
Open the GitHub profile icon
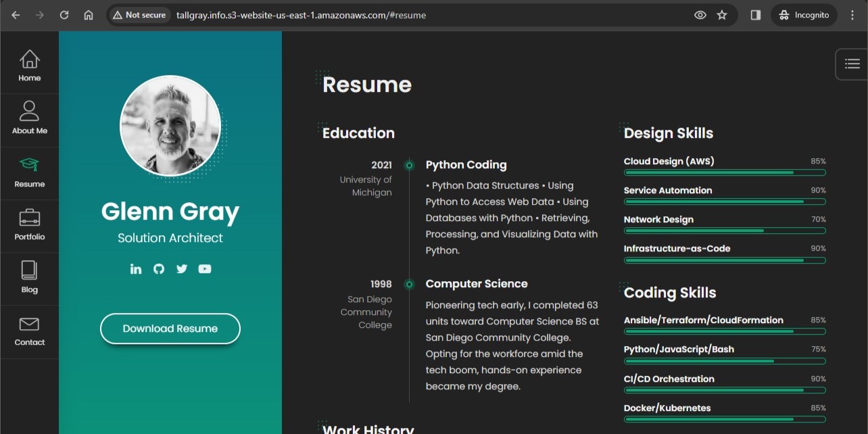click(159, 268)
